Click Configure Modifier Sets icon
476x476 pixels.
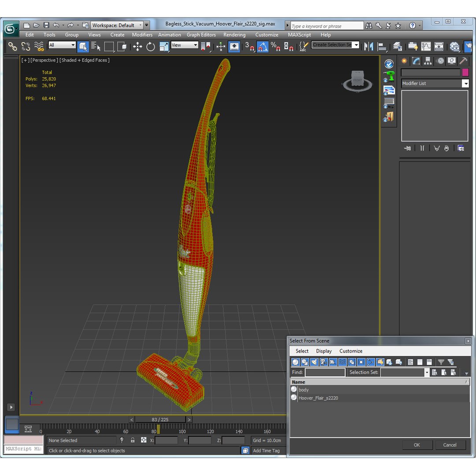(x=461, y=148)
